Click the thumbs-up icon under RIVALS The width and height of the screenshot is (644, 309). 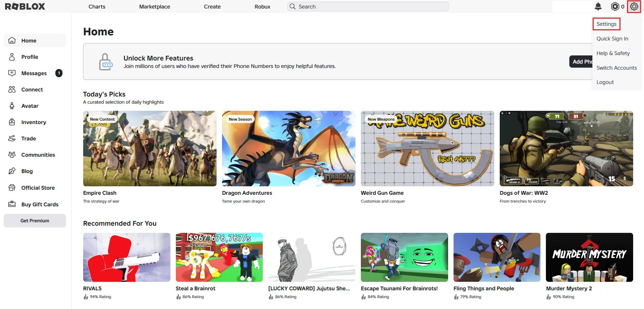point(86,297)
